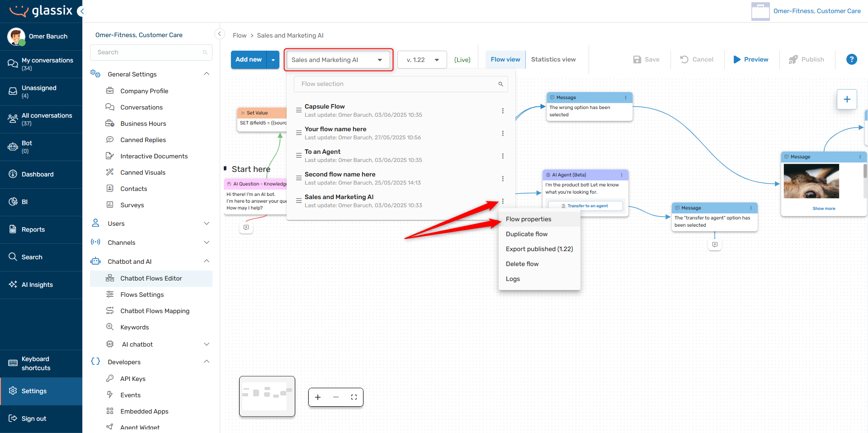
Task: Open Reports from sidebar
Action: coord(41,229)
